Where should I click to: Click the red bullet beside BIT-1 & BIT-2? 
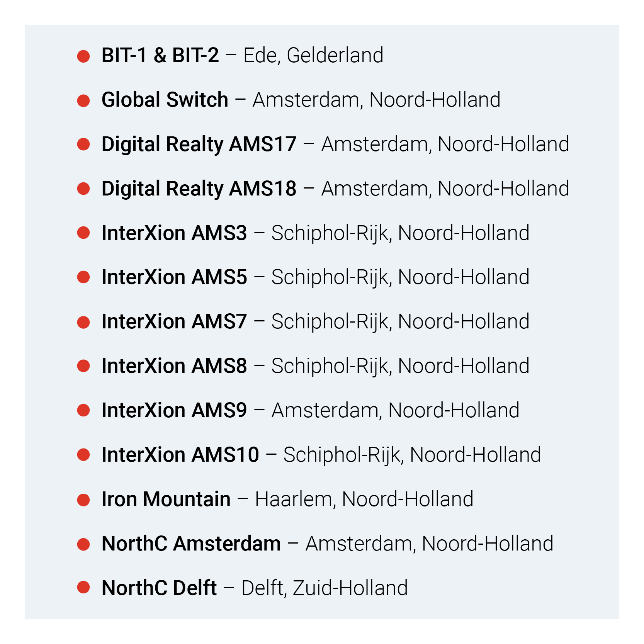pyautogui.click(x=83, y=56)
